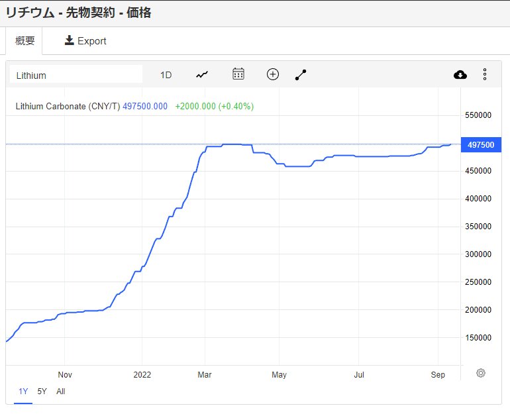510x420 pixels.
Task: Select the All time range
Action: click(x=61, y=392)
